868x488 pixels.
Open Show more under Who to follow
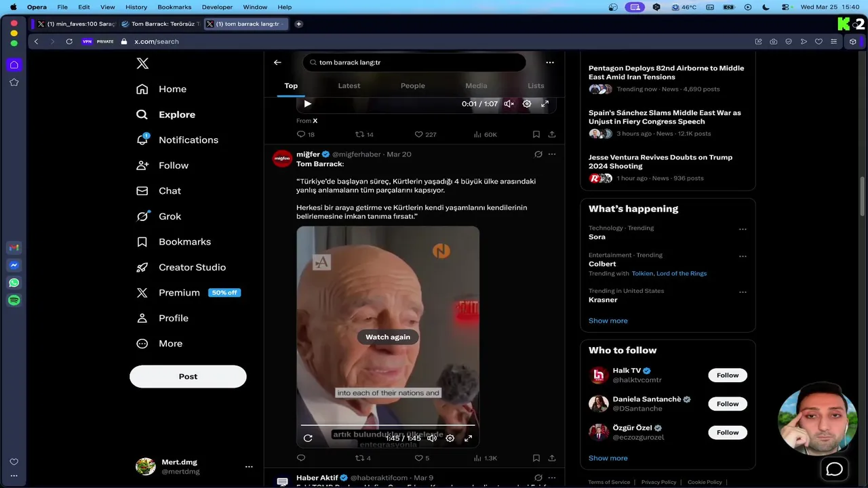click(x=608, y=458)
